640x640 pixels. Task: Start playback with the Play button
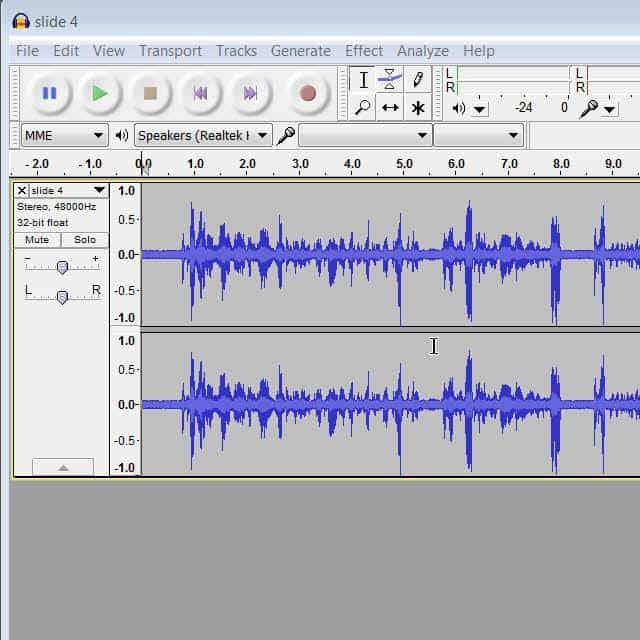coord(100,93)
